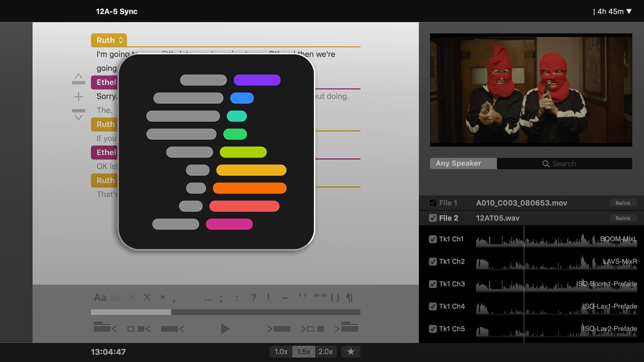Disable the Tk1 Ch3 audio track
This screenshot has height=362, width=644.
click(432, 284)
